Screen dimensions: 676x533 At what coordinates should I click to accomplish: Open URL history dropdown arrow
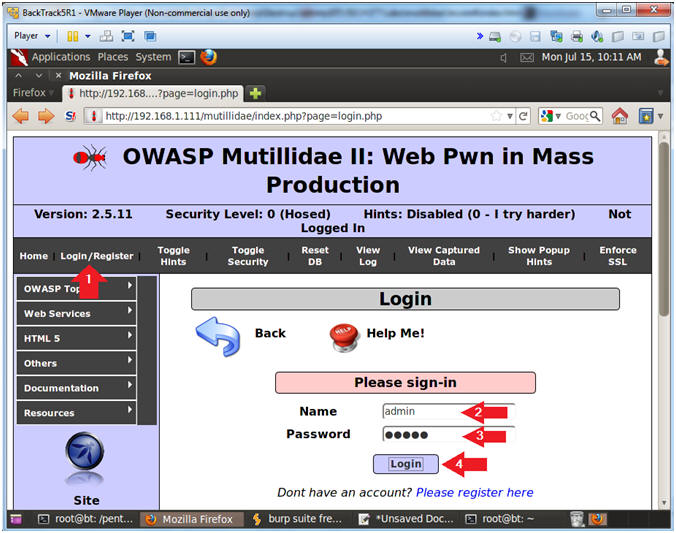point(510,116)
